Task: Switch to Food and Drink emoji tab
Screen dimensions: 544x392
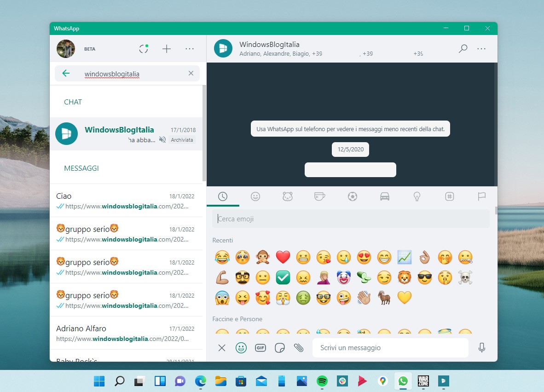Action: tap(319, 196)
